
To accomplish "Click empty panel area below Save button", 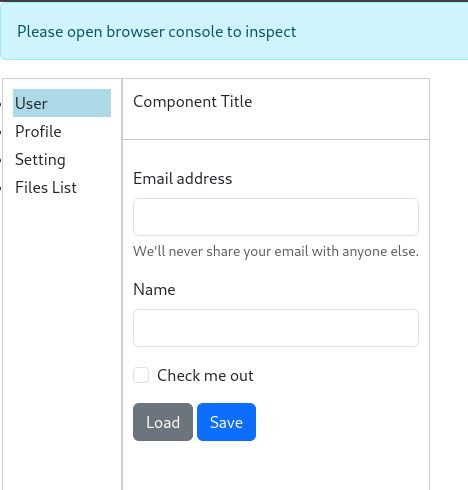I will click(x=276, y=467).
